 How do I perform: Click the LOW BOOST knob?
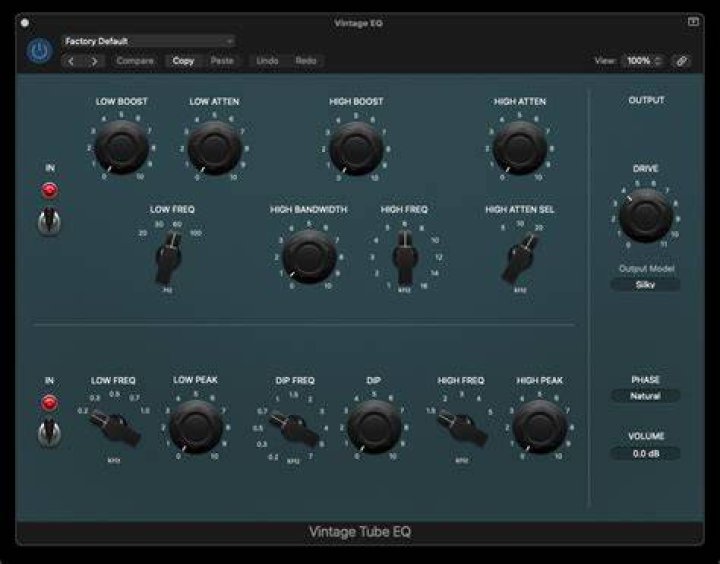[x=121, y=147]
